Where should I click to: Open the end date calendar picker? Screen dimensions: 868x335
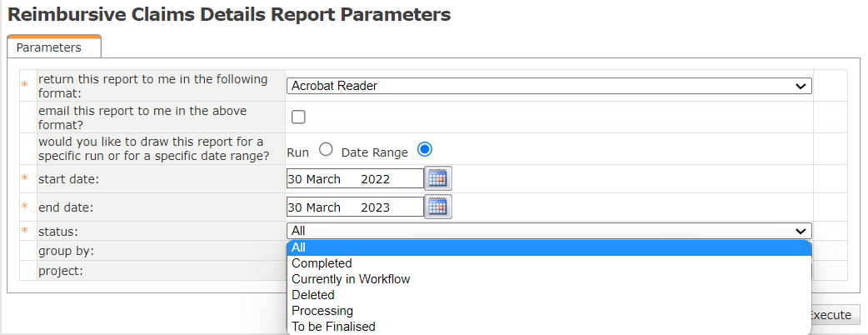coord(437,207)
